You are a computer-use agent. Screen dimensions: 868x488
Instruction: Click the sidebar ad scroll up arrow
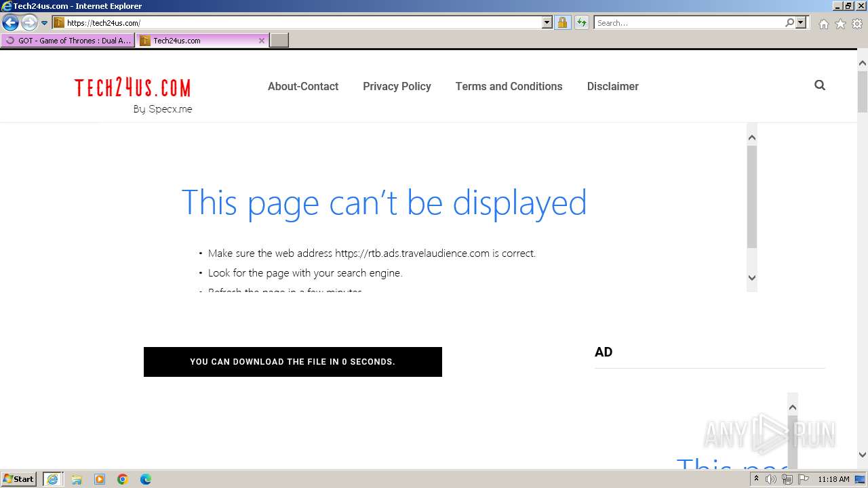[x=792, y=407]
